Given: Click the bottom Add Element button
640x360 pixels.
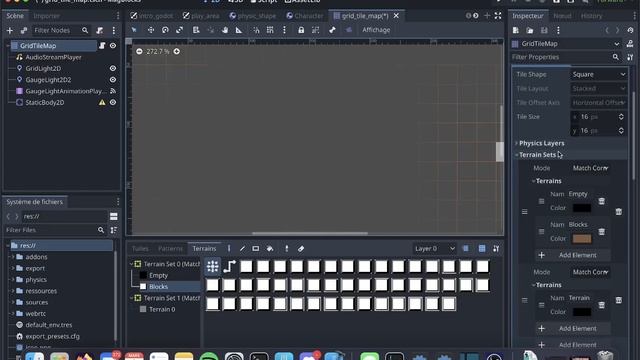Looking at the screenshot, I should [x=573, y=345].
